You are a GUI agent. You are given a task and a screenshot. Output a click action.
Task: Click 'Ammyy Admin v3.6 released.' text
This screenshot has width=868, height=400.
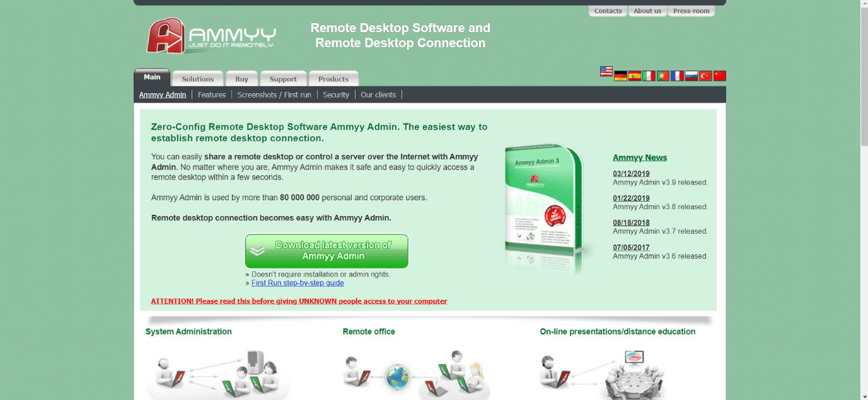pos(660,256)
